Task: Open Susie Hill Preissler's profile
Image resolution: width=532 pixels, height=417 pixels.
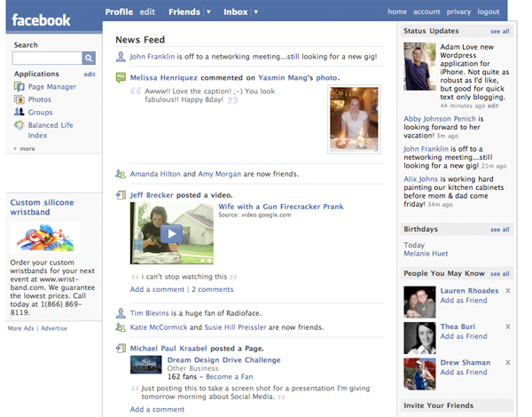Action: point(235,327)
